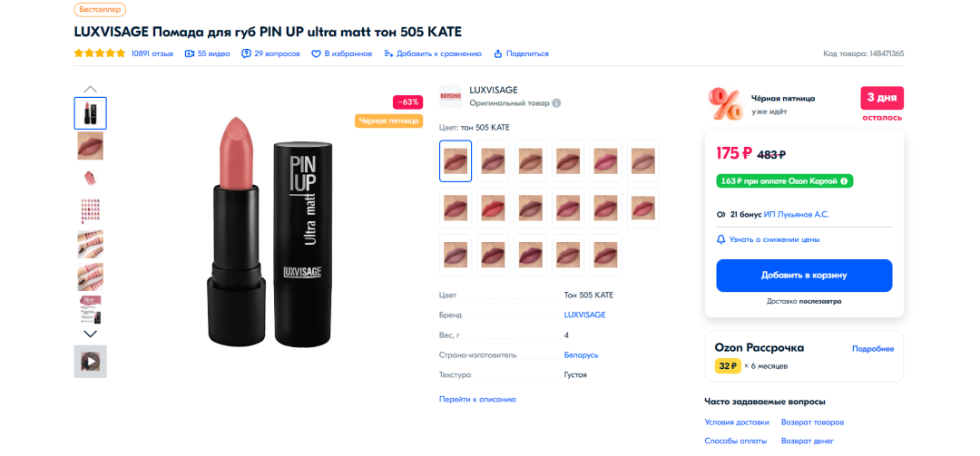The height and width of the screenshot is (456, 980).
Task: Click the Ozon Card price badge
Action: (785, 181)
